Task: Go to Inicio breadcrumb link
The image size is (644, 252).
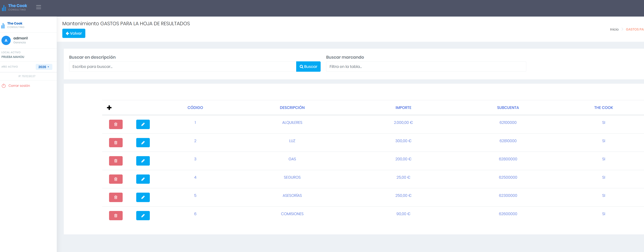Action: coord(614,30)
